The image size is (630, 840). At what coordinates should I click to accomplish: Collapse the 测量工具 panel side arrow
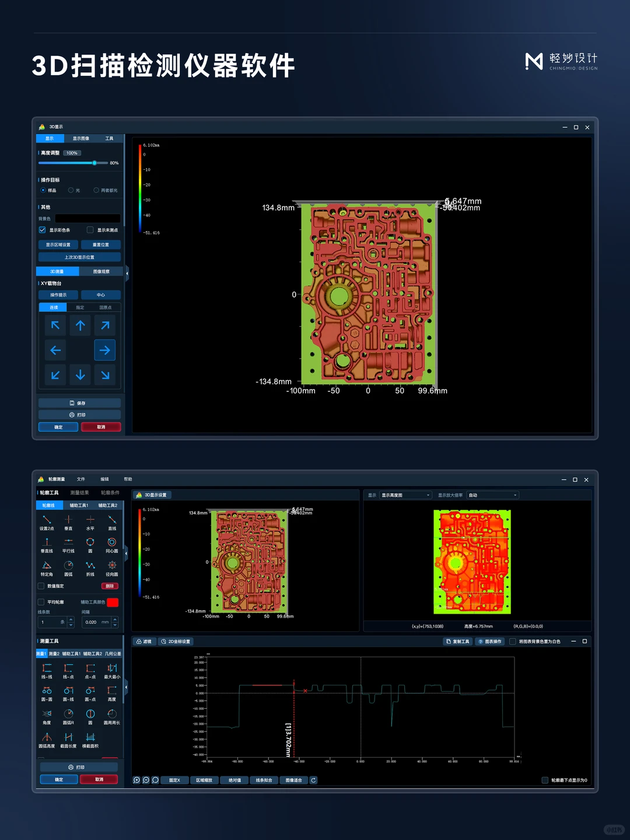[126, 688]
